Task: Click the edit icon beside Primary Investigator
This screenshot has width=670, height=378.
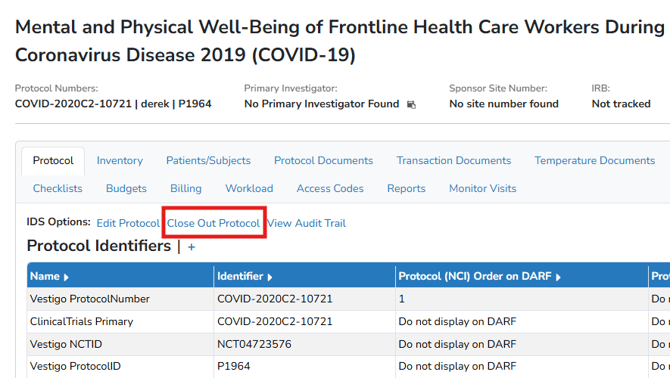Action: tap(411, 105)
